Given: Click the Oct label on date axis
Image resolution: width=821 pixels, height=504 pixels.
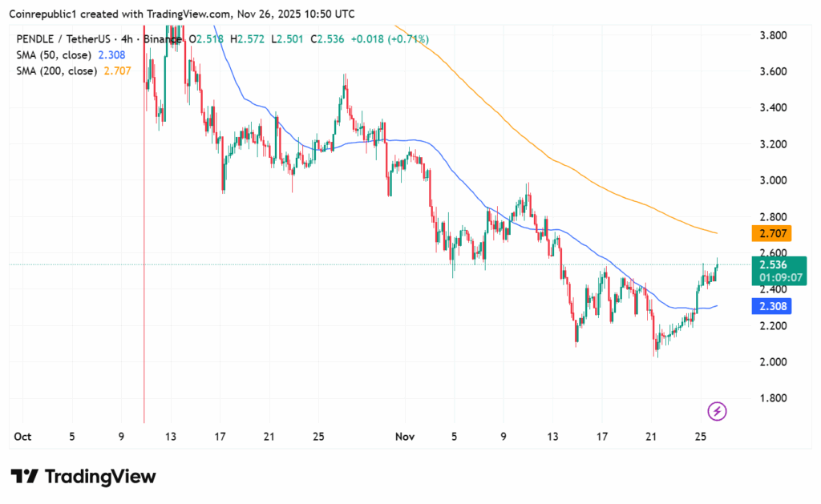Looking at the screenshot, I should [23, 437].
